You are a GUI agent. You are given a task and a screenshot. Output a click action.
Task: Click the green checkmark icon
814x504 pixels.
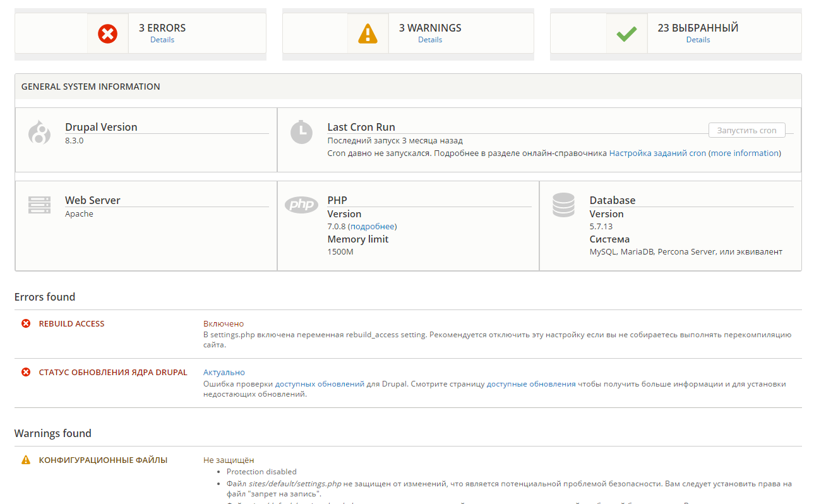(626, 33)
